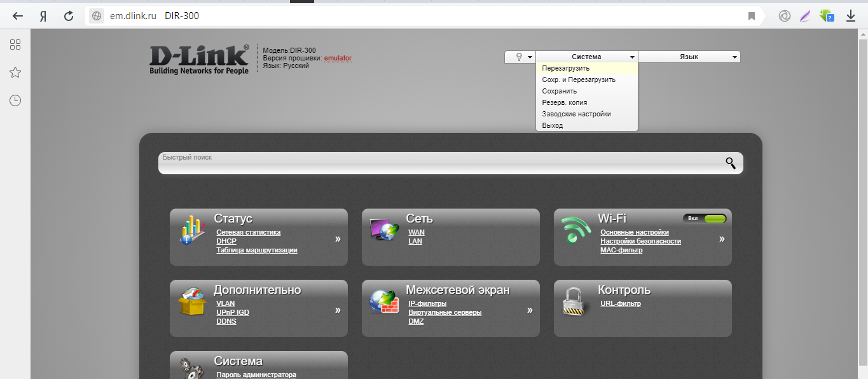Open the DMZ link

416,321
